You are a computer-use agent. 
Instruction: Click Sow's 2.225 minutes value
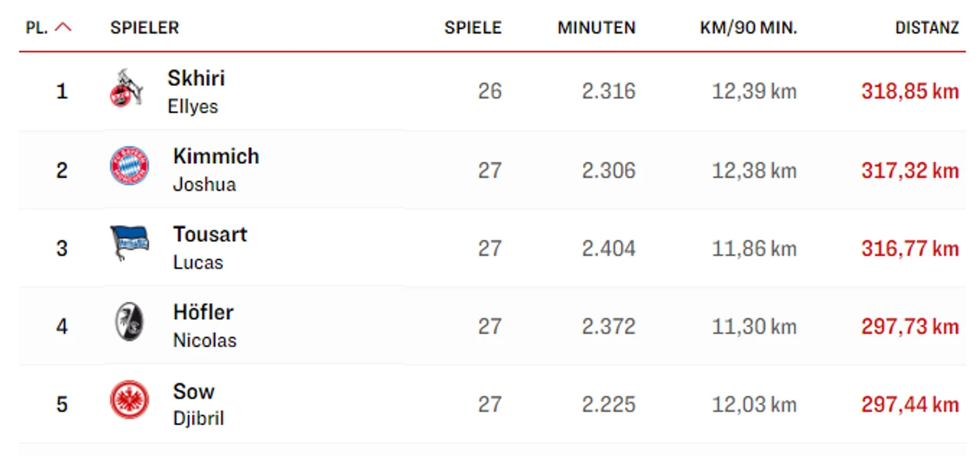pos(608,404)
